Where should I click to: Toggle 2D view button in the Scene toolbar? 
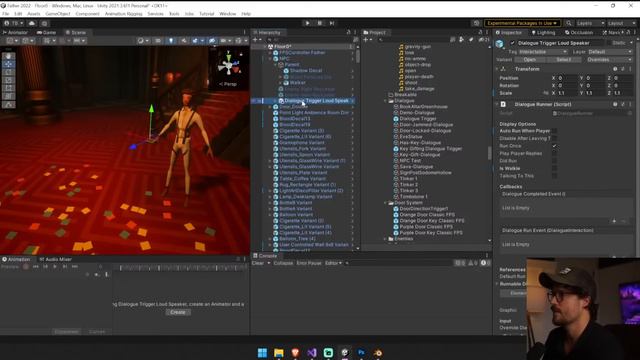click(158, 40)
